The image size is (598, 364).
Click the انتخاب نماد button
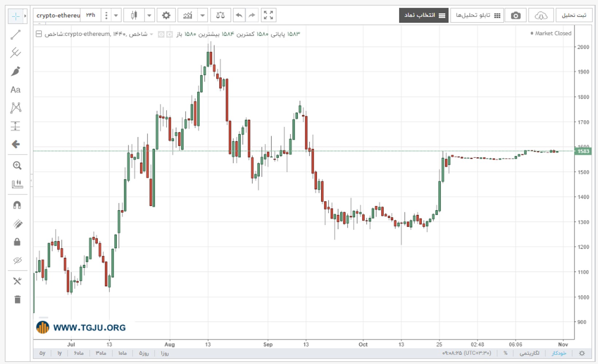[x=424, y=15]
